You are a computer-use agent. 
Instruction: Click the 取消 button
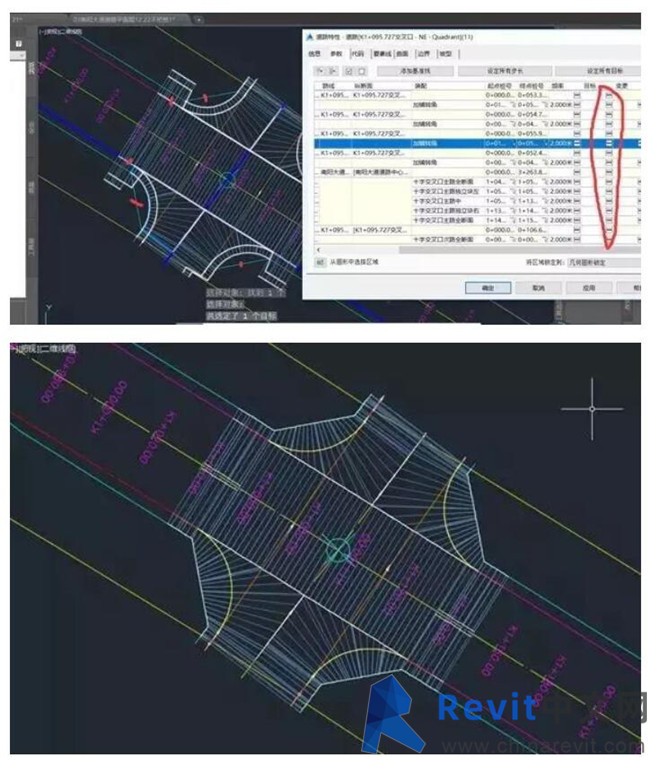(538, 288)
